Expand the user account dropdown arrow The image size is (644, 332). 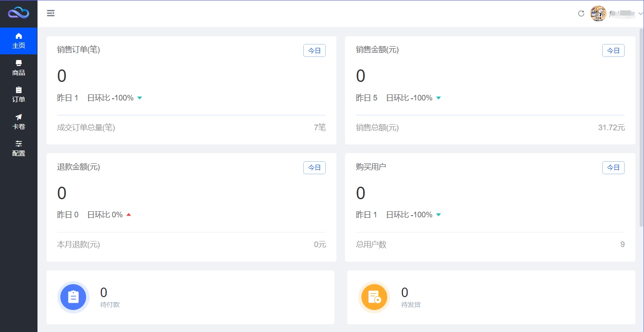pos(640,14)
